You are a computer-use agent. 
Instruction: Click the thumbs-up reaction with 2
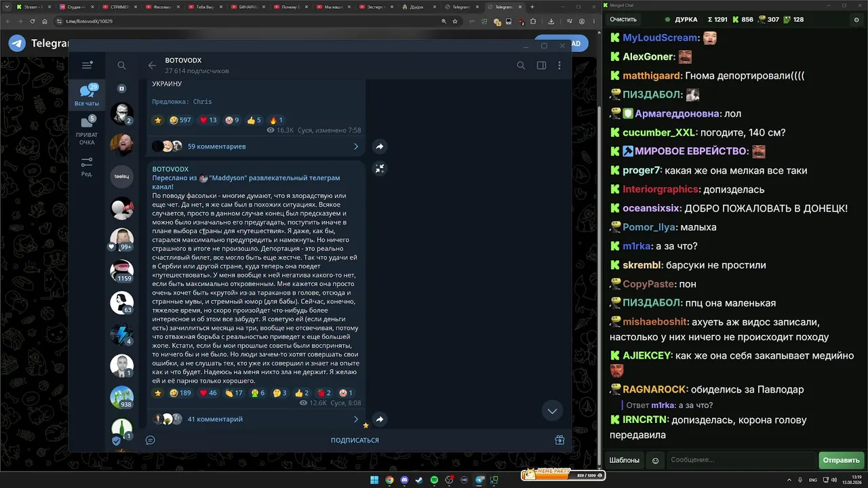(x=302, y=393)
